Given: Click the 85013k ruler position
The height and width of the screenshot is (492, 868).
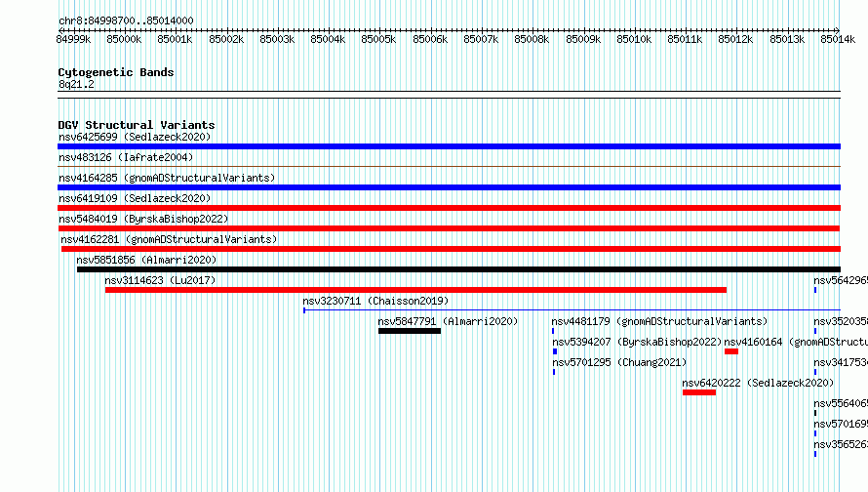Looking at the screenshot, I should coord(787,39).
